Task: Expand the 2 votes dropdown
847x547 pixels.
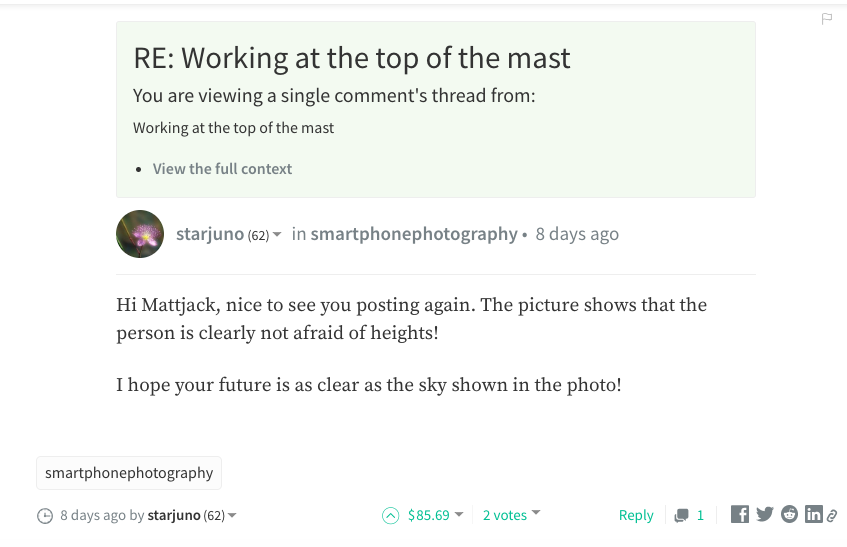Action: (x=536, y=512)
